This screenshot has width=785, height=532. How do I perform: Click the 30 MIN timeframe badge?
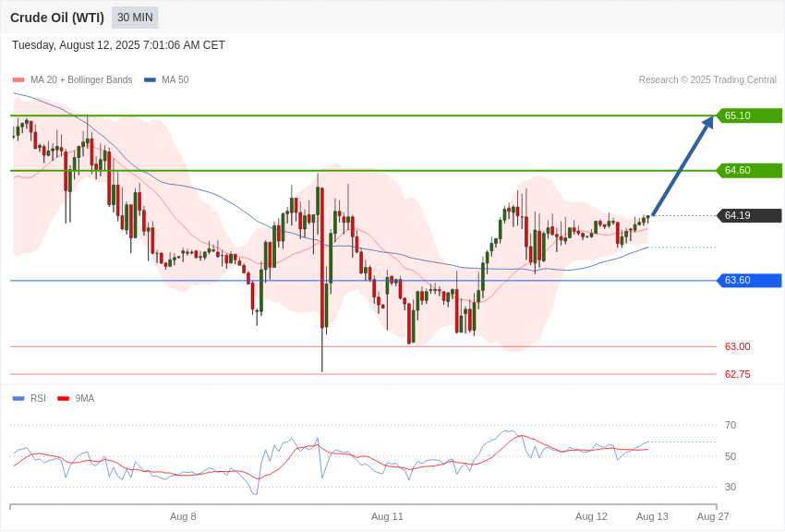[x=135, y=18]
